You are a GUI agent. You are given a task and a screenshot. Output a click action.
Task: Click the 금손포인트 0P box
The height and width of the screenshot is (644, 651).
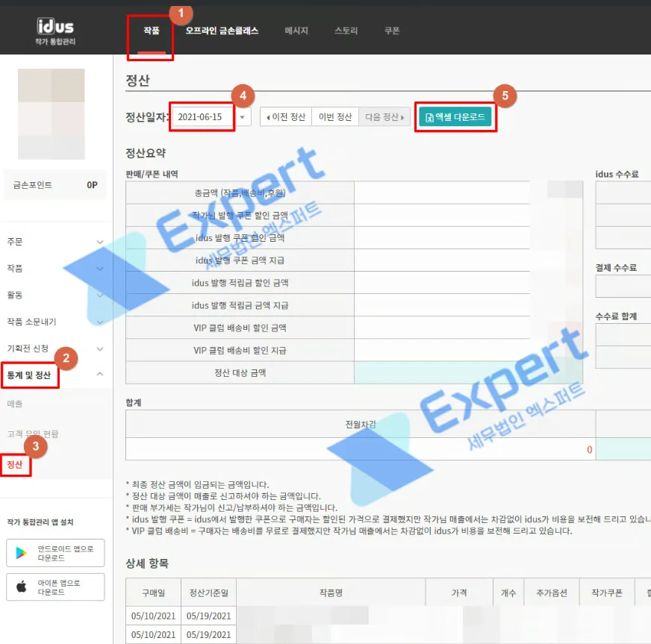[x=54, y=185]
